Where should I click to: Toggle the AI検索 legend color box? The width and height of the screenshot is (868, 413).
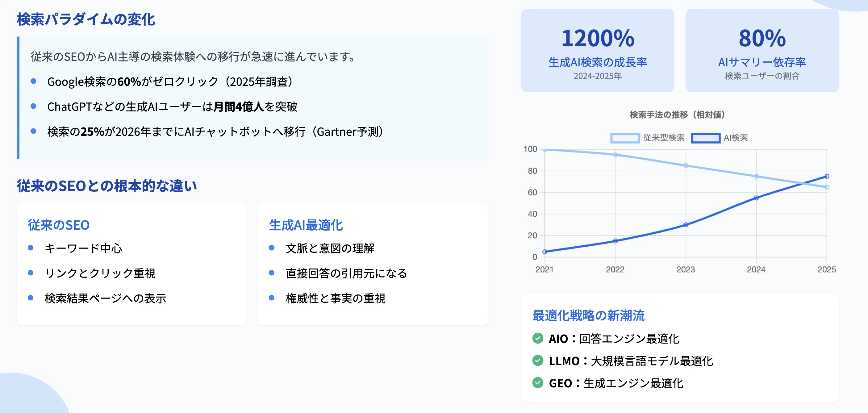(x=705, y=138)
